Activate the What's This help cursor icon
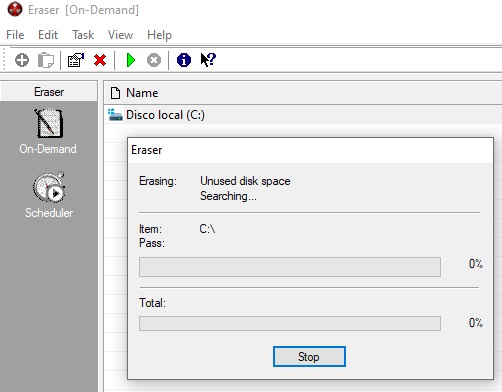 pyautogui.click(x=208, y=60)
